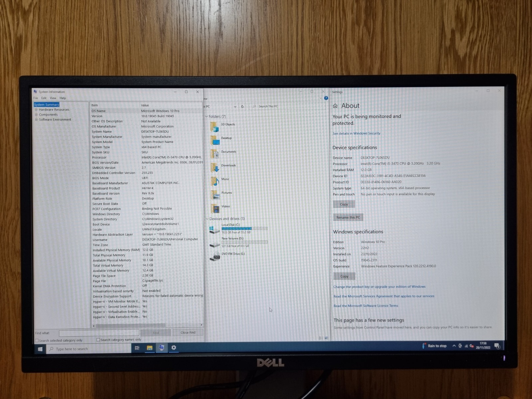Open the Meet Now tray icon
Viewport: 532px width, 399px height.
[x=460, y=346]
